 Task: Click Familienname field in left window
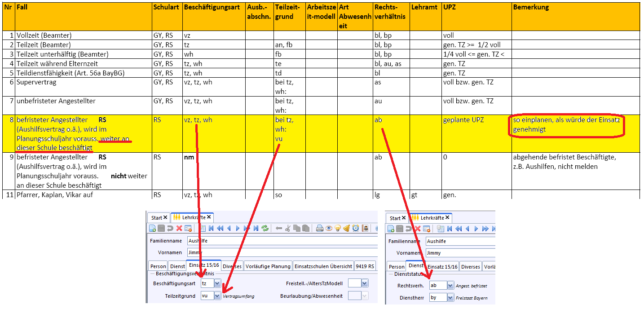point(282,241)
